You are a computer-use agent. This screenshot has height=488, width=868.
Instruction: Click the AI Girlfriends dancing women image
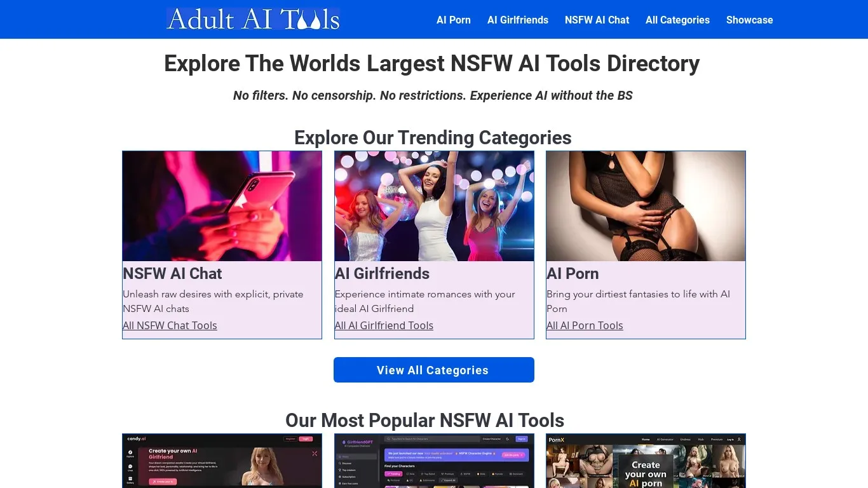click(434, 206)
